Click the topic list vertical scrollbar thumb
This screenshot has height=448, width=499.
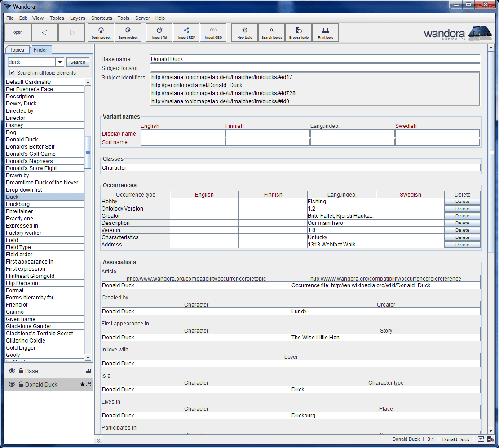88,152
